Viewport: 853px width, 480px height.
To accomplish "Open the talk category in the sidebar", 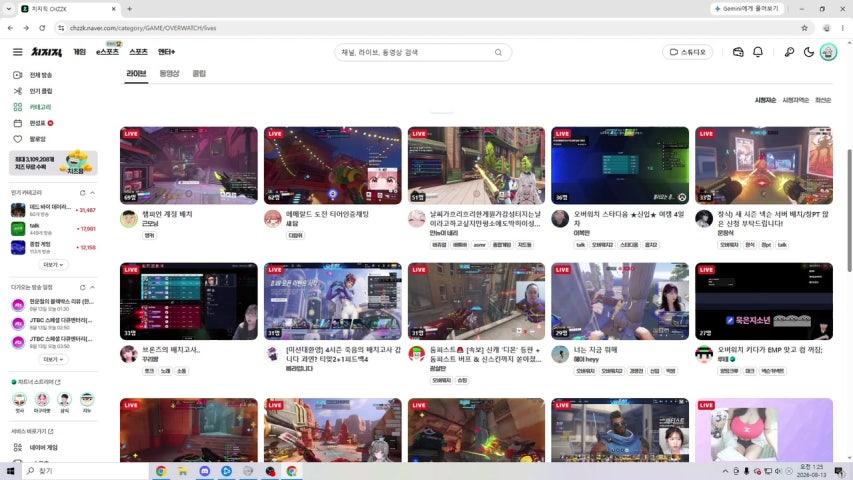I will point(53,229).
